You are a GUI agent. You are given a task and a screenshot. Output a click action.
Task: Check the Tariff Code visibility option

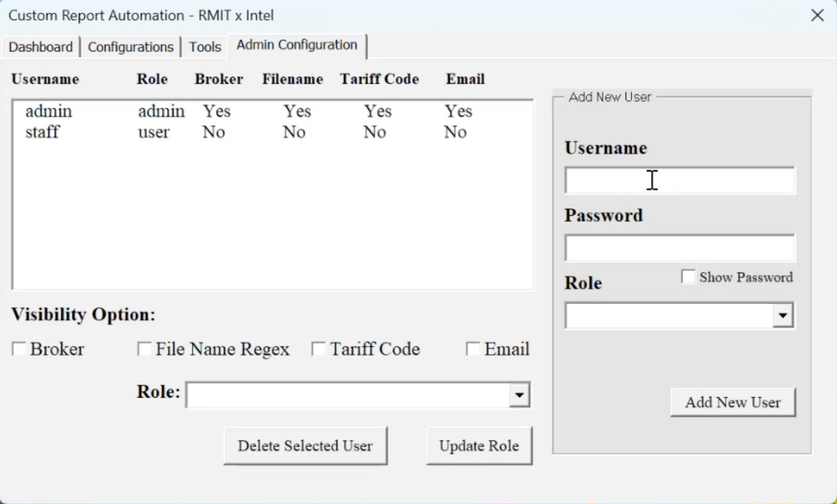pyautogui.click(x=319, y=349)
